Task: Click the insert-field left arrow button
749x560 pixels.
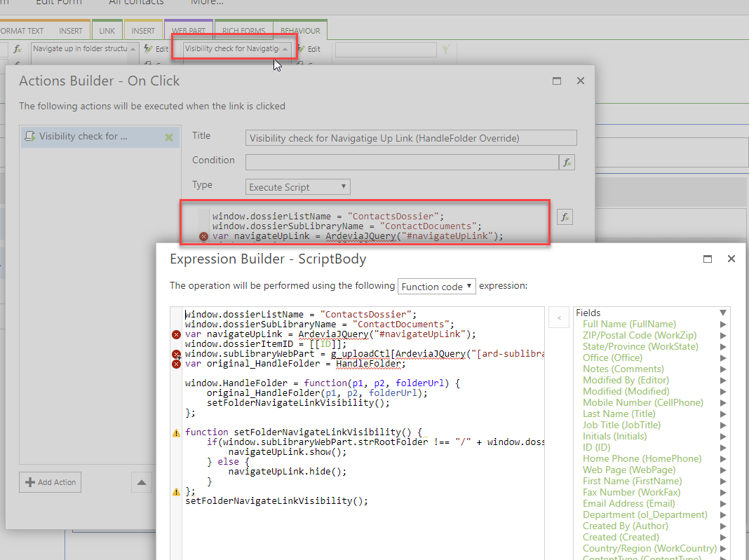Action: 559,318
